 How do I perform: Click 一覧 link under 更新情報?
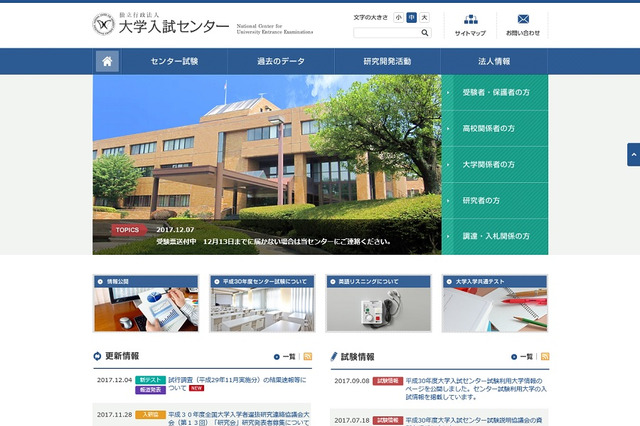(x=284, y=357)
